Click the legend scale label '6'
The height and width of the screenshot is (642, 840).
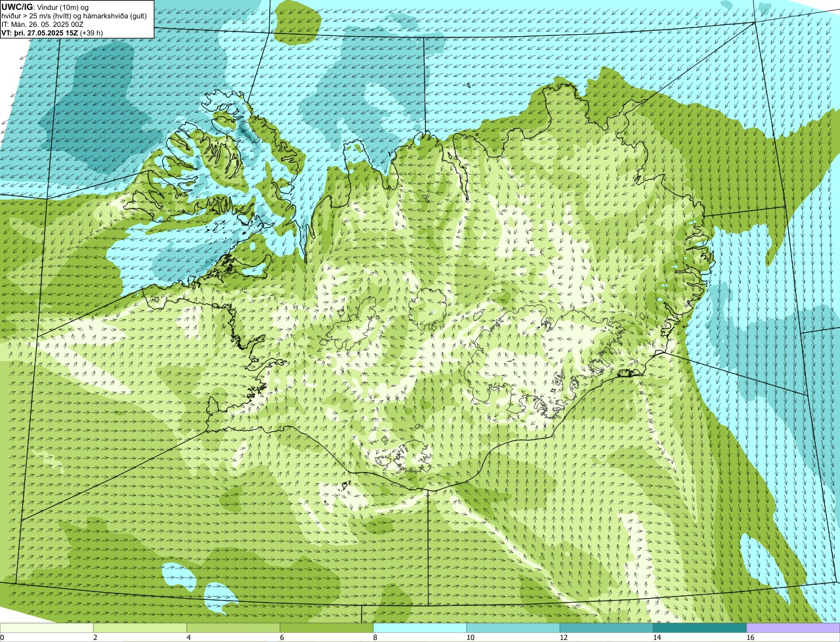282,637
